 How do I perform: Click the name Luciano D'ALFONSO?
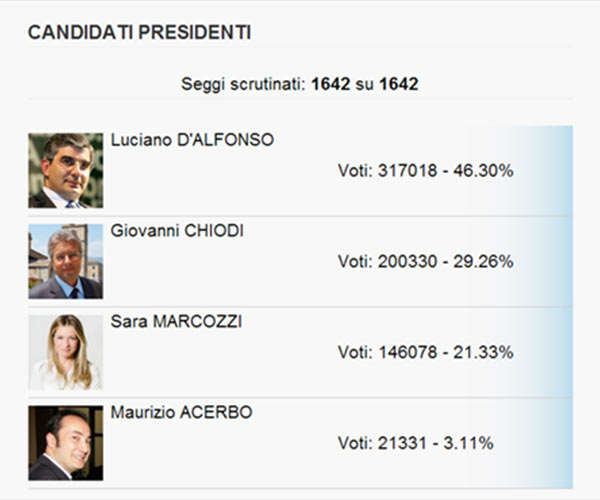(x=192, y=140)
